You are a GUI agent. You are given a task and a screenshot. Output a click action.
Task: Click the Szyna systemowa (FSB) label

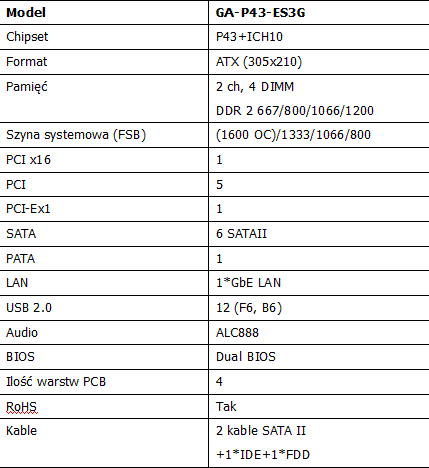pyautogui.click(x=76, y=135)
